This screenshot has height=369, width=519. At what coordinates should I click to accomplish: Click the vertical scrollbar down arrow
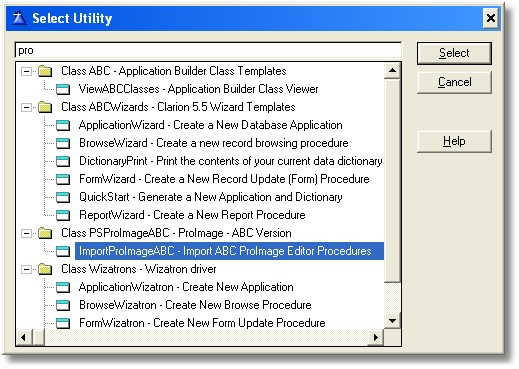(x=392, y=321)
